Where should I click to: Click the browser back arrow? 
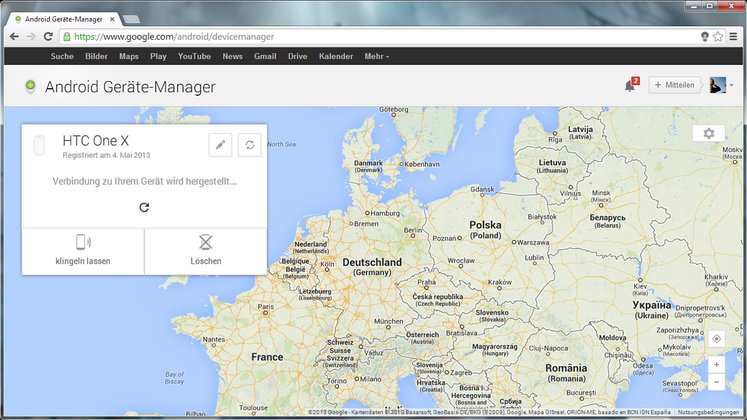(x=14, y=37)
